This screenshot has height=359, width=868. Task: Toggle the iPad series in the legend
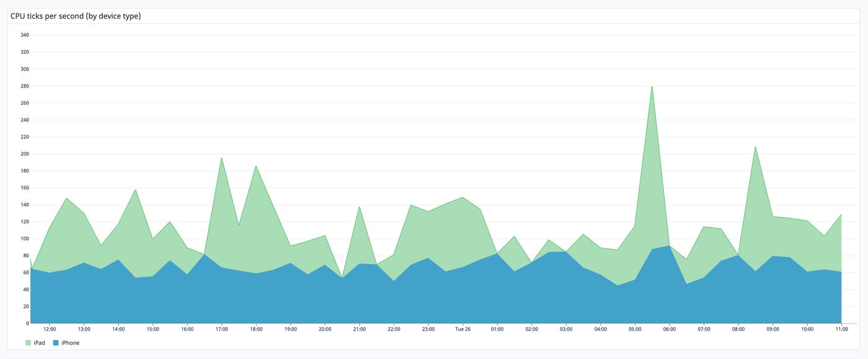tap(35, 342)
